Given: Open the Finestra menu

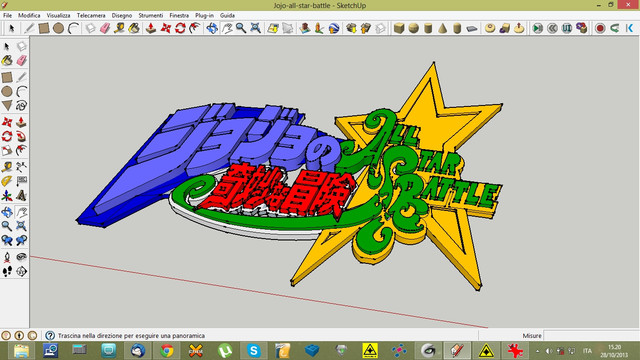Looking at the screenshot, I should tap(179, 16).
